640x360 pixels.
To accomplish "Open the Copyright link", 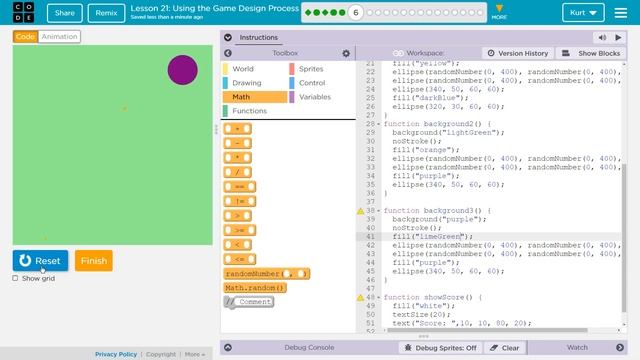I will (x=161, y=354).
